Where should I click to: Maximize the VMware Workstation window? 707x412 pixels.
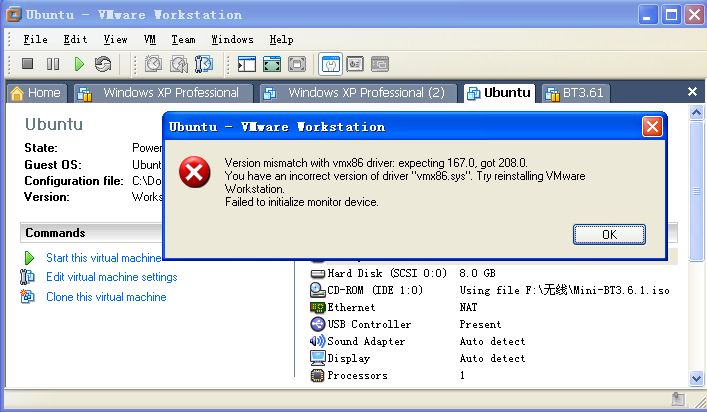[671, 15]
